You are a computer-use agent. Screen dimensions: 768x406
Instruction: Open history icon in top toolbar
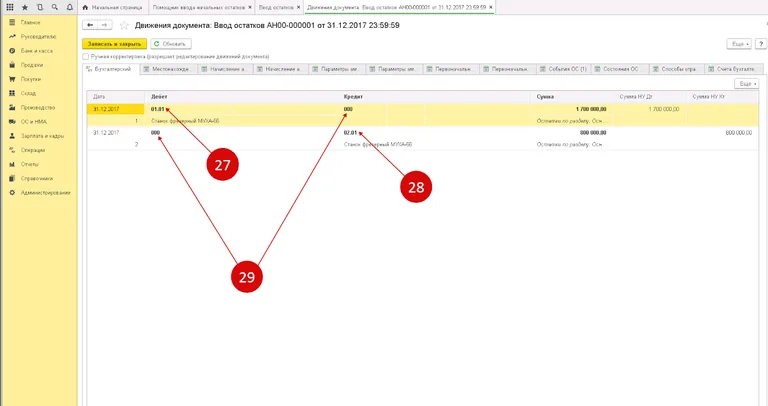38,7
